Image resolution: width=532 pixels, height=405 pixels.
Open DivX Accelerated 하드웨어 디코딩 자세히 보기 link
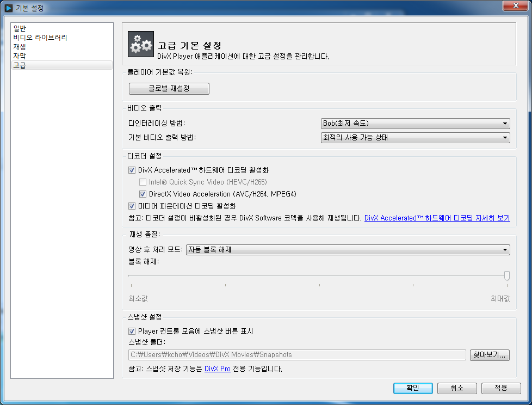pyautogui.click(x=437, y=218)
